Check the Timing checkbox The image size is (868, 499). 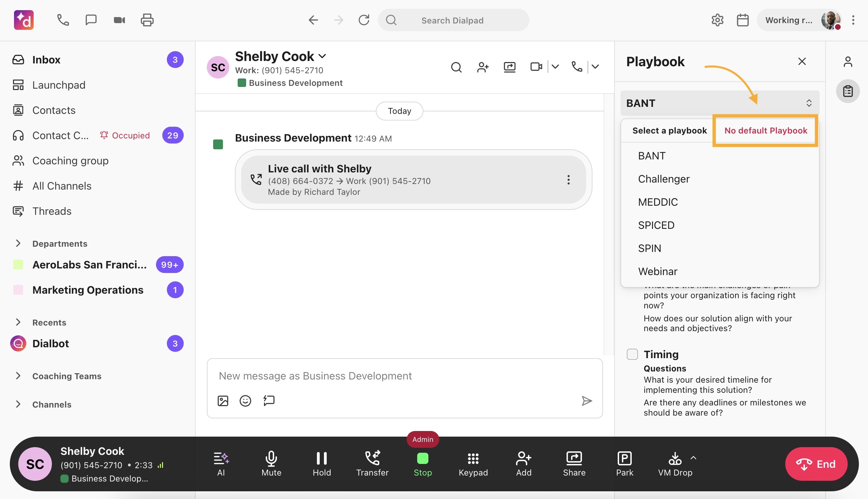click(632, 354)
